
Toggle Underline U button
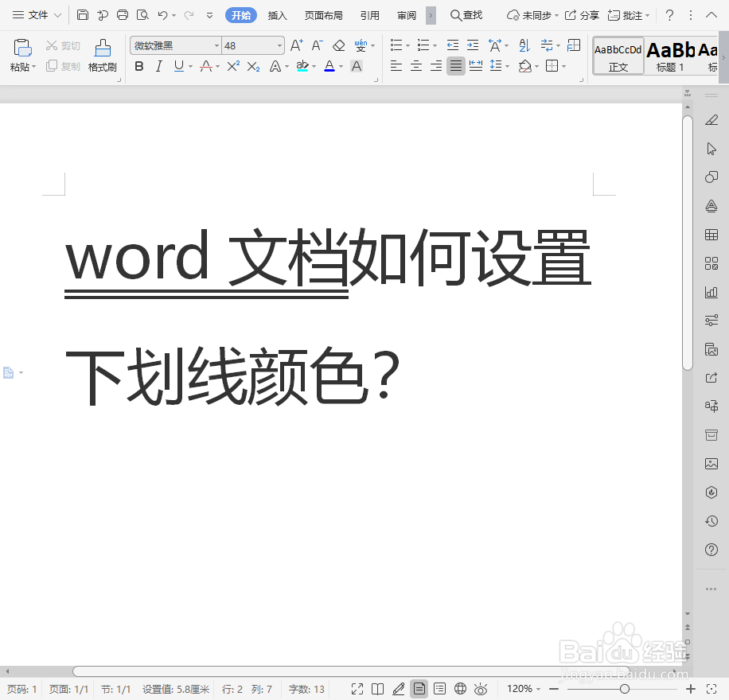pyautogui.click(x=179, y=67)
